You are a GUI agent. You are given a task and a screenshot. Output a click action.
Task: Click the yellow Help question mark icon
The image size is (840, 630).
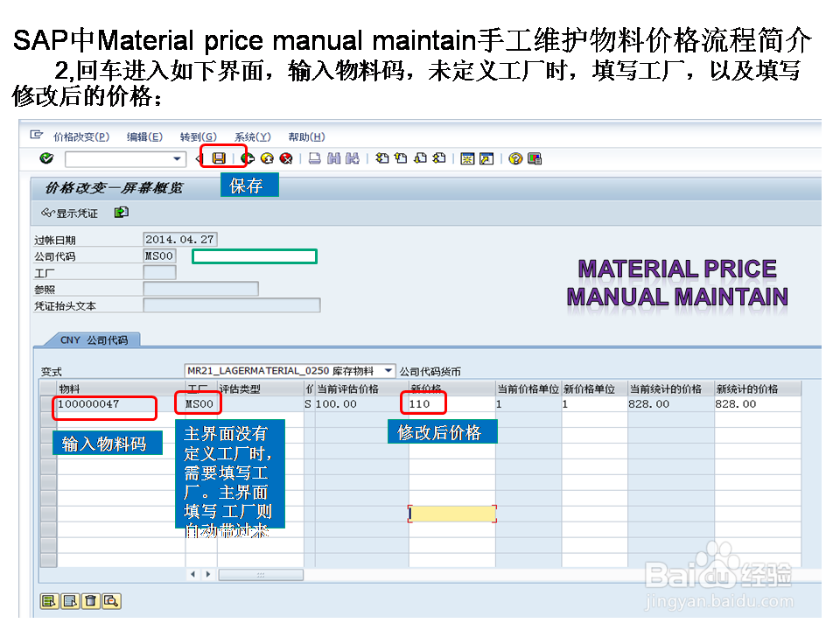tap(515, 158)
